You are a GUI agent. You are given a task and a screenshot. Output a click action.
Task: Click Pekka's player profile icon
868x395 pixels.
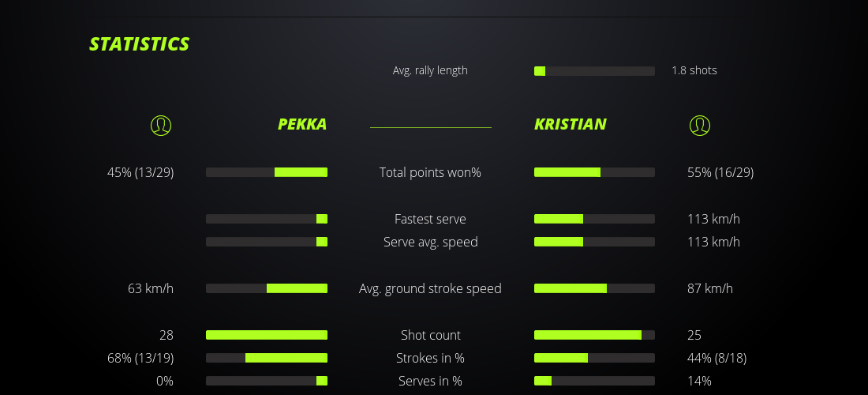(161, 125)
